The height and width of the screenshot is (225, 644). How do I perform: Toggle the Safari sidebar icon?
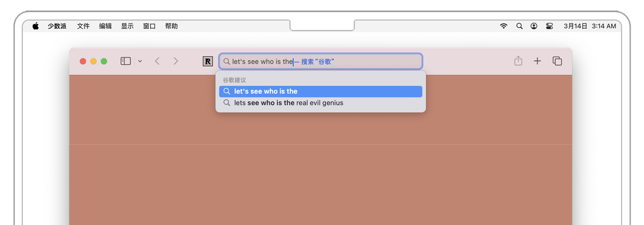pyautogui.click(x=125, y=61)
